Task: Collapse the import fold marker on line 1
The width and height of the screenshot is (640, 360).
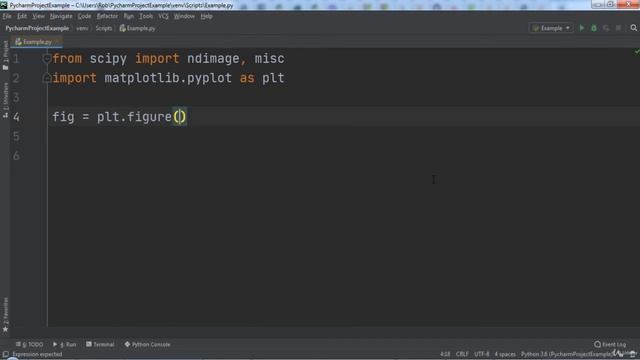Action: click(47, 59)
